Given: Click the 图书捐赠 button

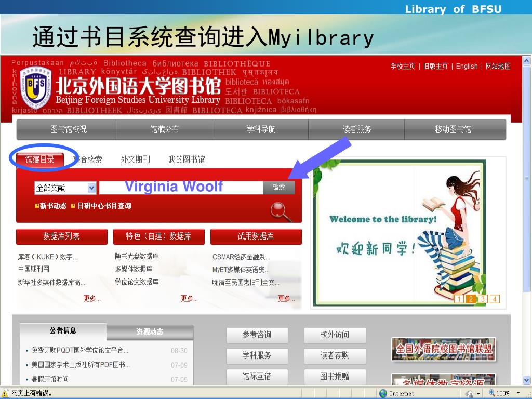Looking at the screenshot, I should [335, 376].
